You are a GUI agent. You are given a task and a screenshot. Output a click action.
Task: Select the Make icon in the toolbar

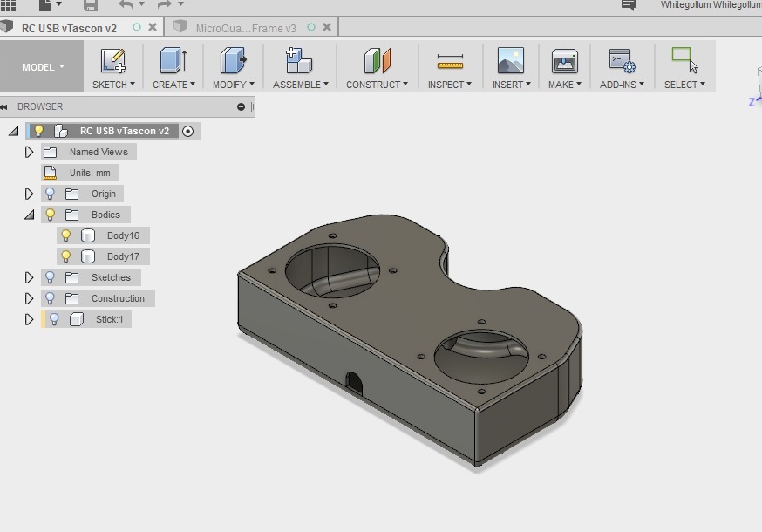(564, 61)
